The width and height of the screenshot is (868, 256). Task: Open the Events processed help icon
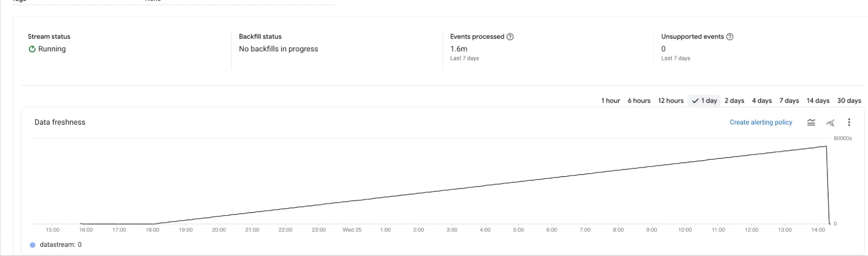tap(511, 36)
